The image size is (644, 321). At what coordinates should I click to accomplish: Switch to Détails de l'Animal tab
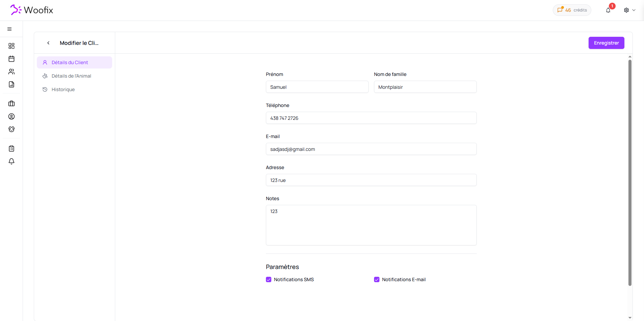click(x=71, y=76)
